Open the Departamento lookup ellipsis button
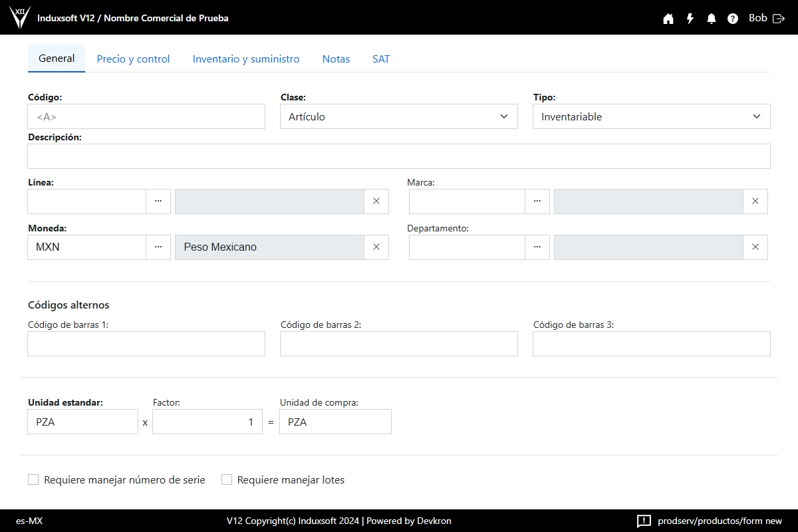The width and height of the screenshot is (798, 532). tap(537, 247)
